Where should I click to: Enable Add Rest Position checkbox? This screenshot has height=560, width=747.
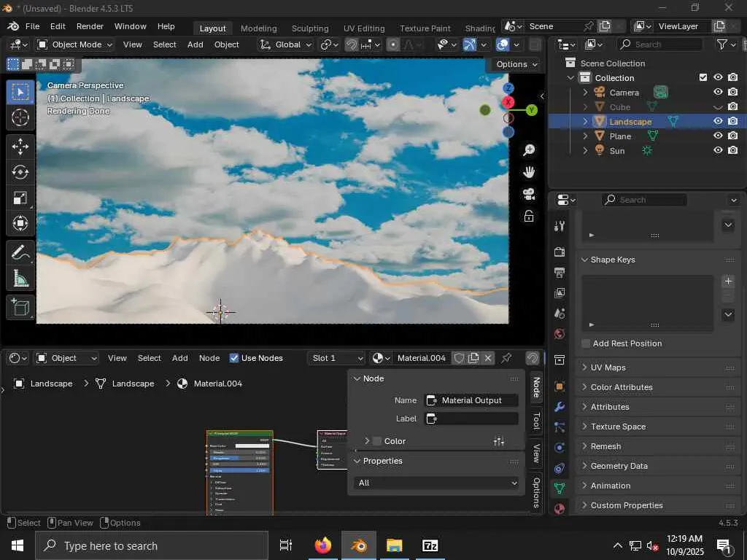(x=586, y=343)
